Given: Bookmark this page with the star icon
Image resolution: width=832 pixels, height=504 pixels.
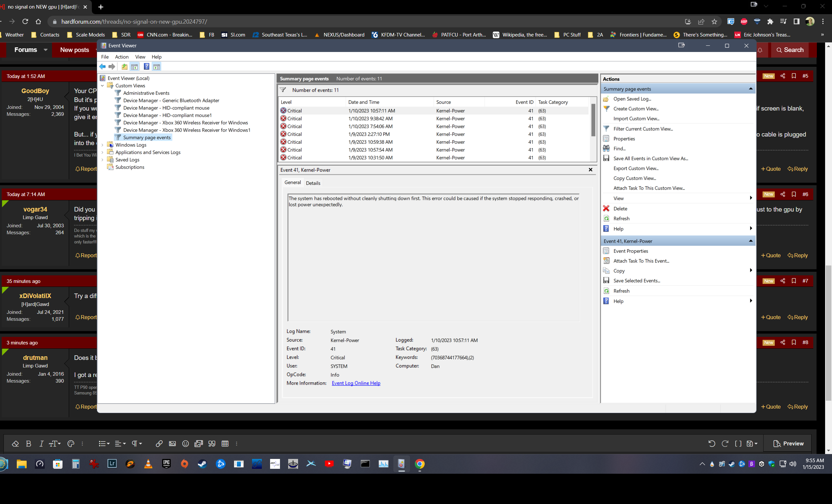Looking at the screenshot, I should click(715, 22).
